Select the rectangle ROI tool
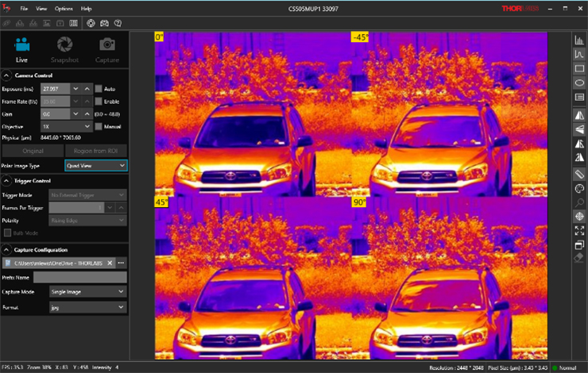 click(x=579, y=68)
